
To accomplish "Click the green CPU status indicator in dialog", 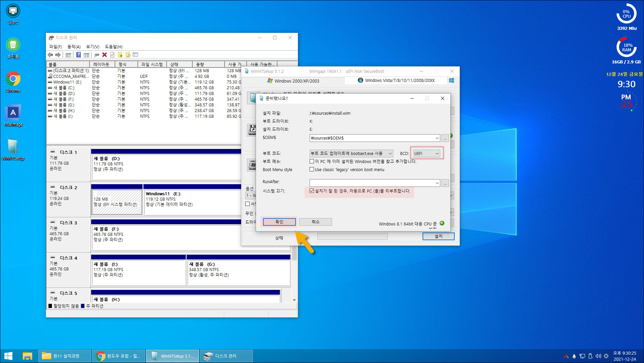I will pos(442,223).
